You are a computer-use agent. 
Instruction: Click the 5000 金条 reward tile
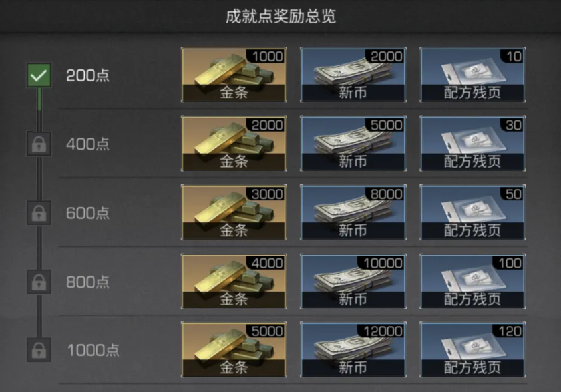(x=234, y=350)
